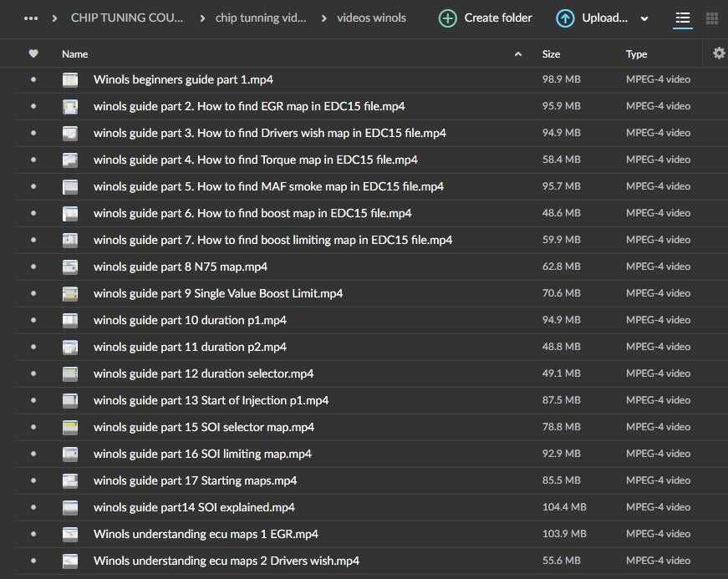Sort files by Size column
The height and width of the screenshot is (579, 728).
click(551, 54)
